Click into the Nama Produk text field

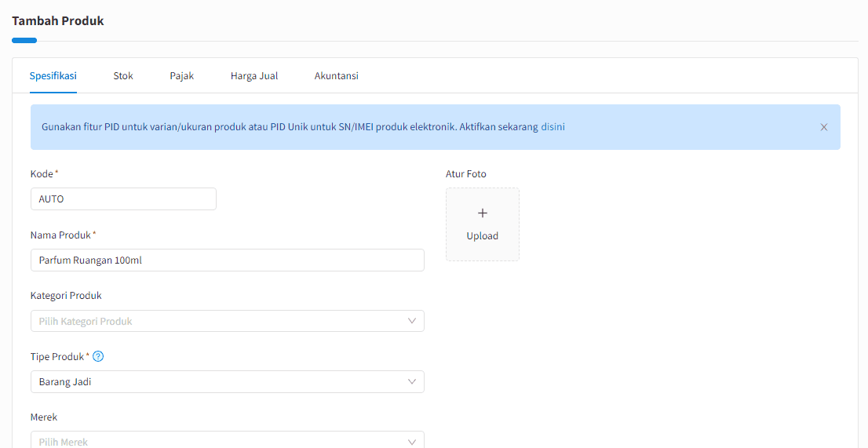tap(228, 260)
